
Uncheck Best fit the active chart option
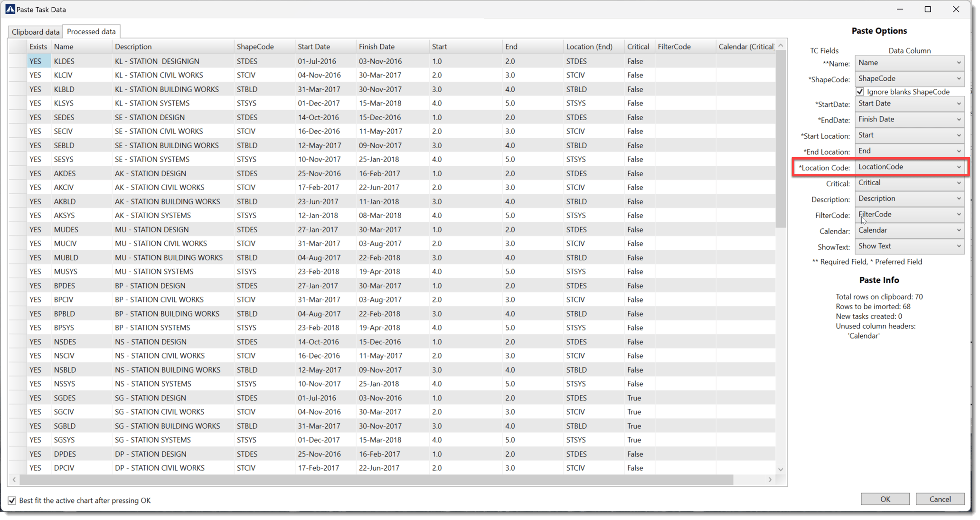click(x=12, y=500)
